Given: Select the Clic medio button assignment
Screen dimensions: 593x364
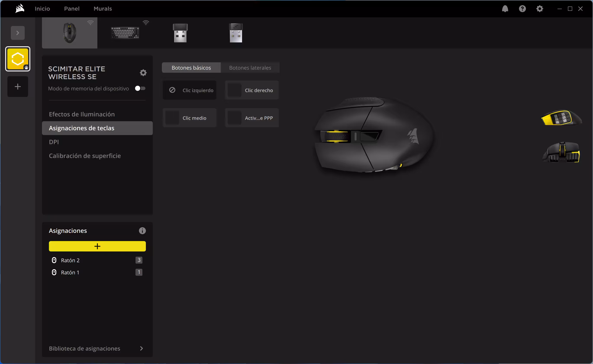Looking at the screenshot, I should click(x=190, y=118).
